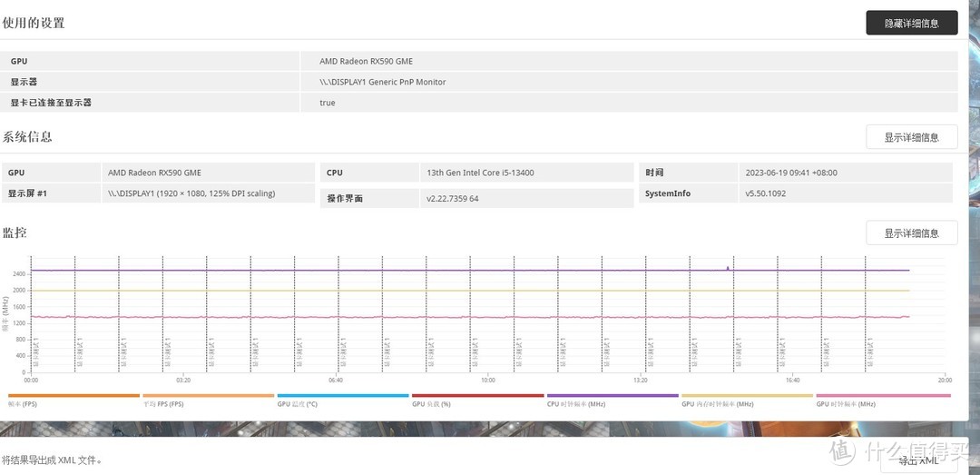980x475 pixels.
Task: Click the pink GPU 时钟频率 legend swatch
Action: pyautogui.click(x=882, y=396)
